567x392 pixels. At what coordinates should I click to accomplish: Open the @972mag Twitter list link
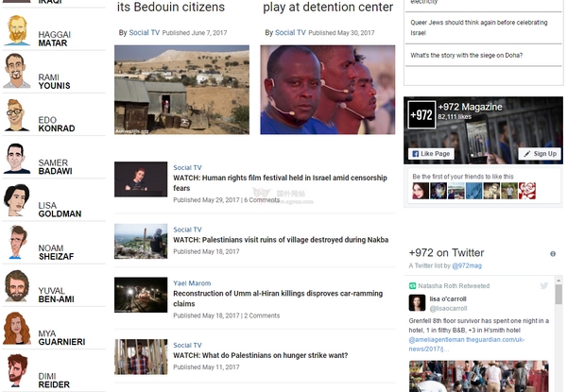[467, 265]
